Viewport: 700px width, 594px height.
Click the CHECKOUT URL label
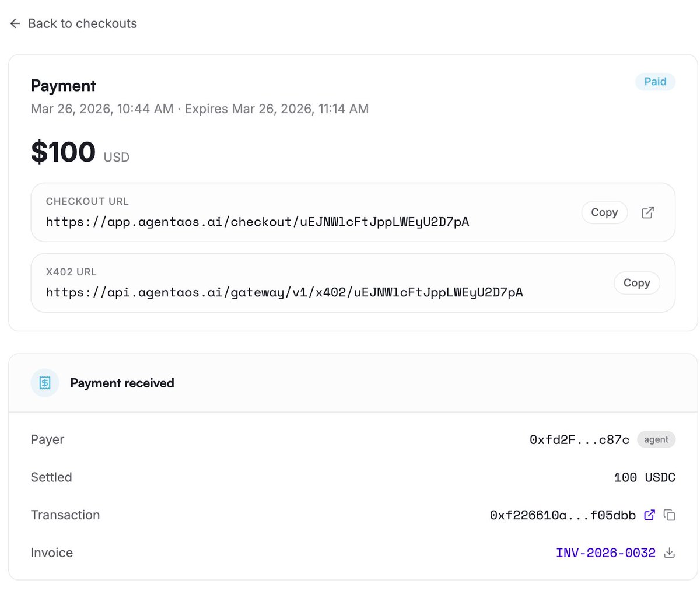tap(87, 201)
